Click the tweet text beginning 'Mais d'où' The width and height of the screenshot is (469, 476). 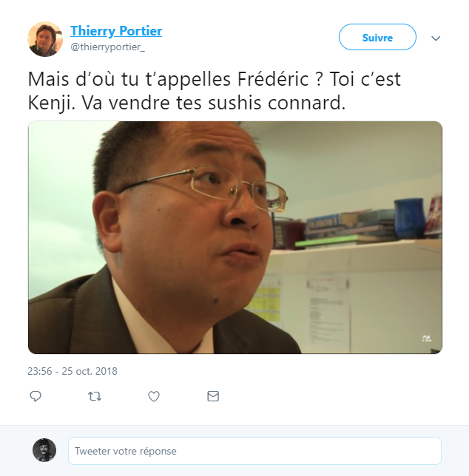click(214, 91)
